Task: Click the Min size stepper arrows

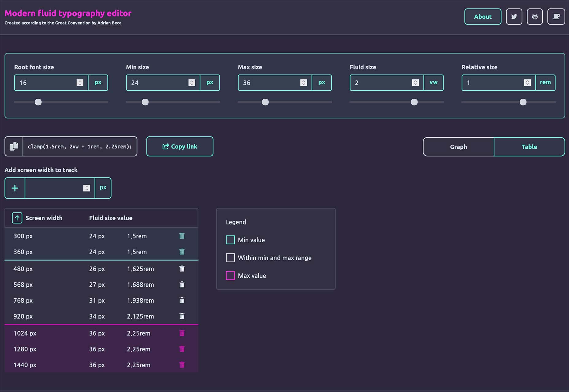Action: point(192,83)
